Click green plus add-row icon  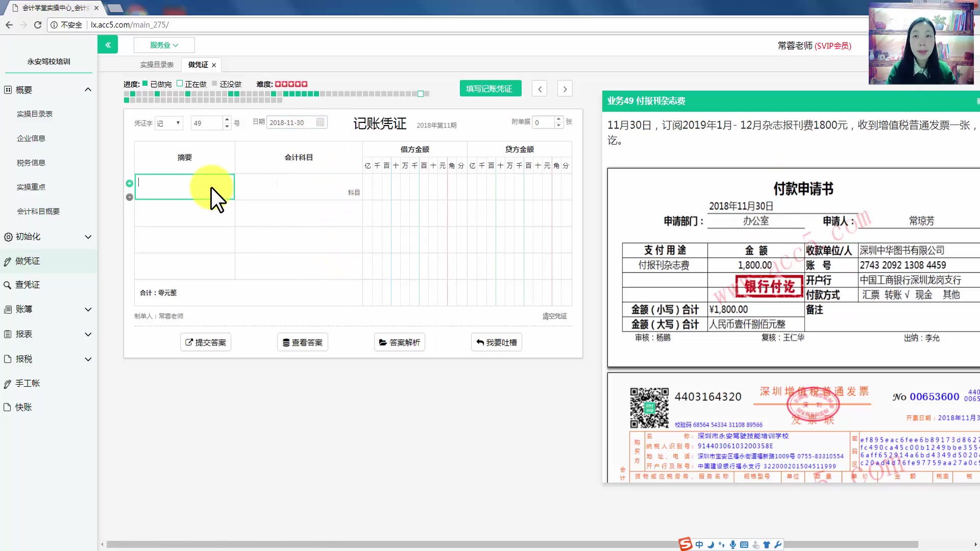(129, 183)
